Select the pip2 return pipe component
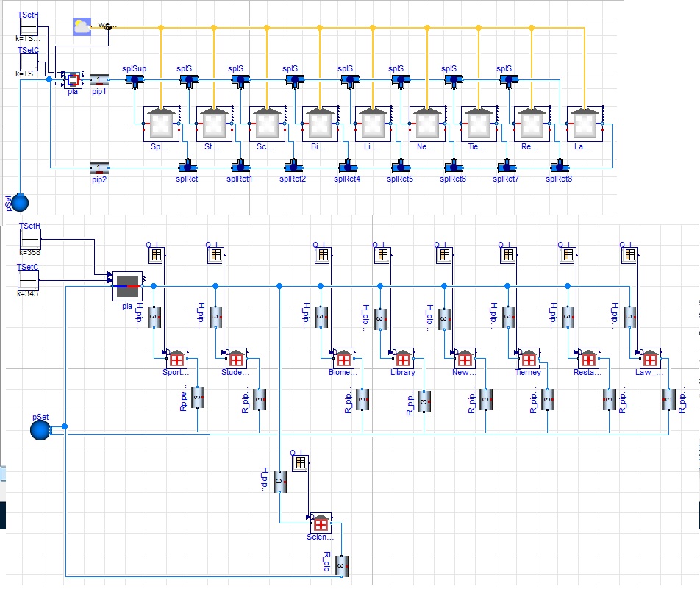Image resolution: width=700 pixels, height=597 pixels. pos(99,168)
